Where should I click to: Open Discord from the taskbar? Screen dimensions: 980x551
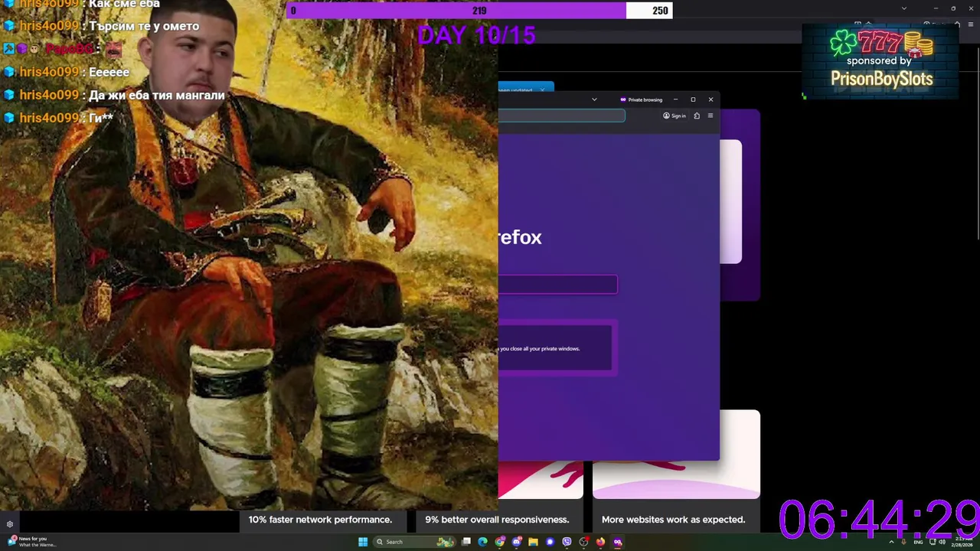[516, 542]
